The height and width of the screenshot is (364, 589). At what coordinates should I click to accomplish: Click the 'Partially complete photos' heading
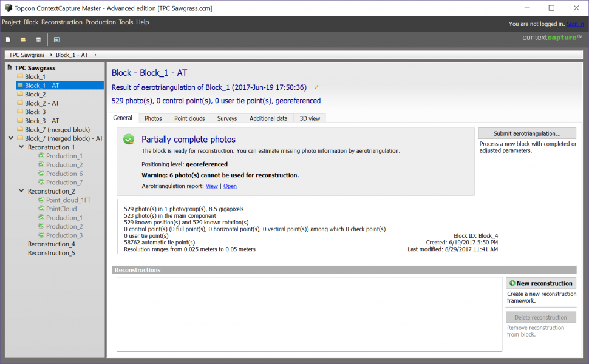point(189,139)
